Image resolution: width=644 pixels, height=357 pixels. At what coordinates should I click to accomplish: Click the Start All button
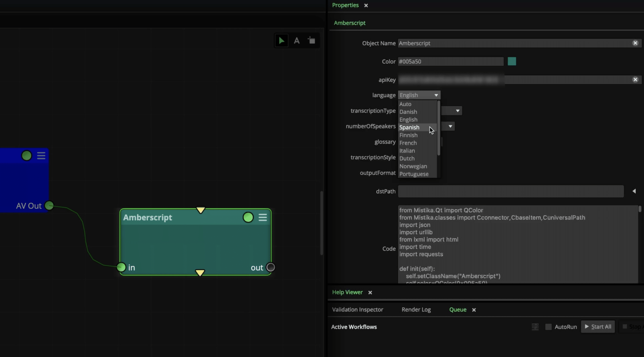click(x=598, y=327)
